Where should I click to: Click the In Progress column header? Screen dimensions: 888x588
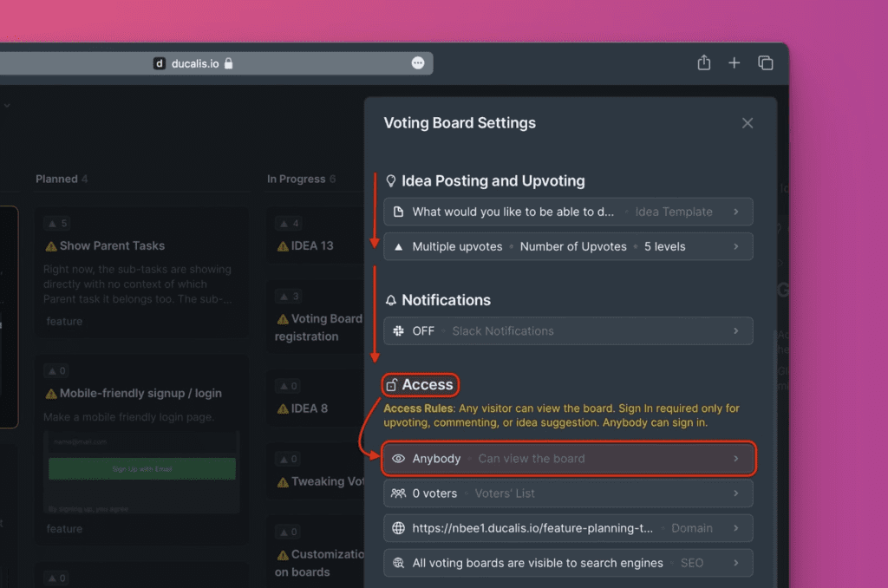tap(301, 179)
